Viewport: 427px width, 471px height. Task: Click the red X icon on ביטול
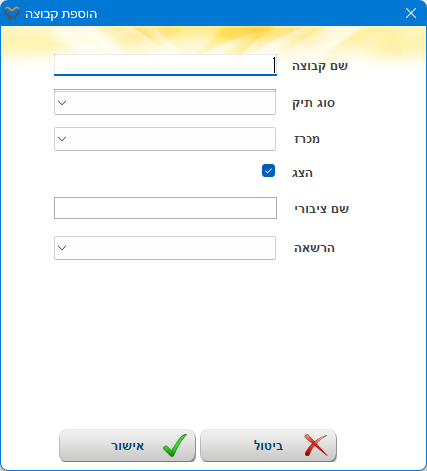[316, 445]
